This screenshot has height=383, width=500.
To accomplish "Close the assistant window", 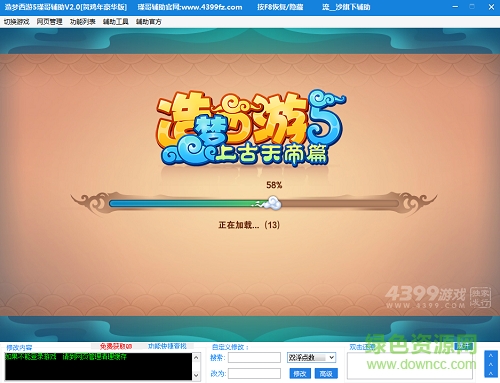I will pos(491,7).
